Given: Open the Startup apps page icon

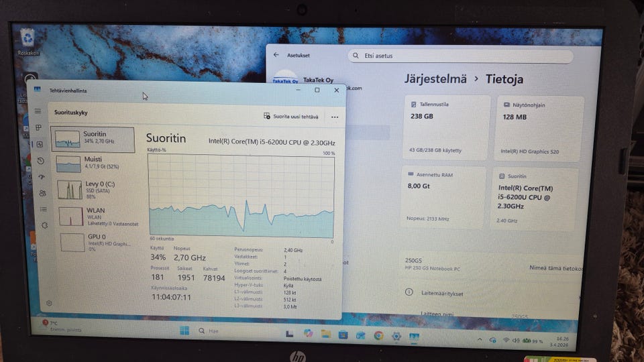Looking at the screenshot, I should coord(42,177).
